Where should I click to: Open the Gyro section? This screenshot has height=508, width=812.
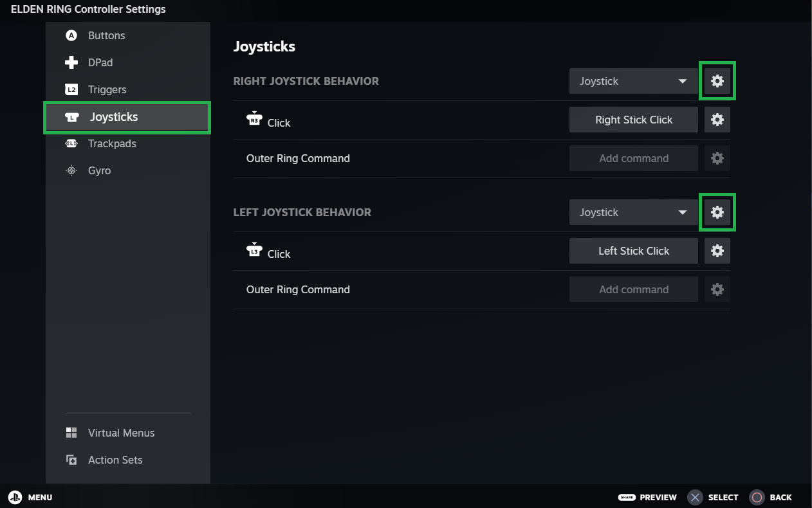127,170
